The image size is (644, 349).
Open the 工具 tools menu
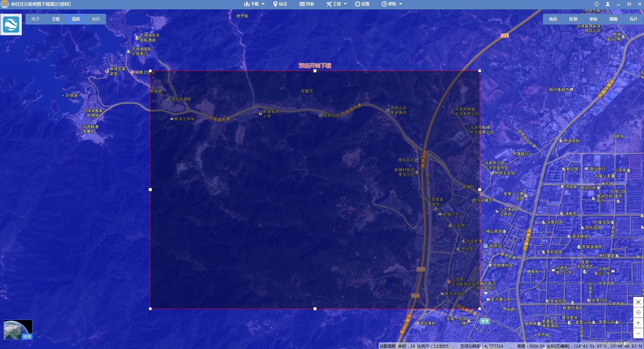click(x=333, y=4)
